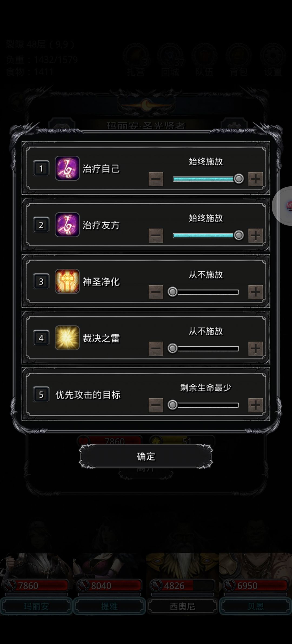The width and height of the screenshot is (292, 644).
Task: Decrease 治疗友方 threshold with minus button
Action: (x=156, y=235)
